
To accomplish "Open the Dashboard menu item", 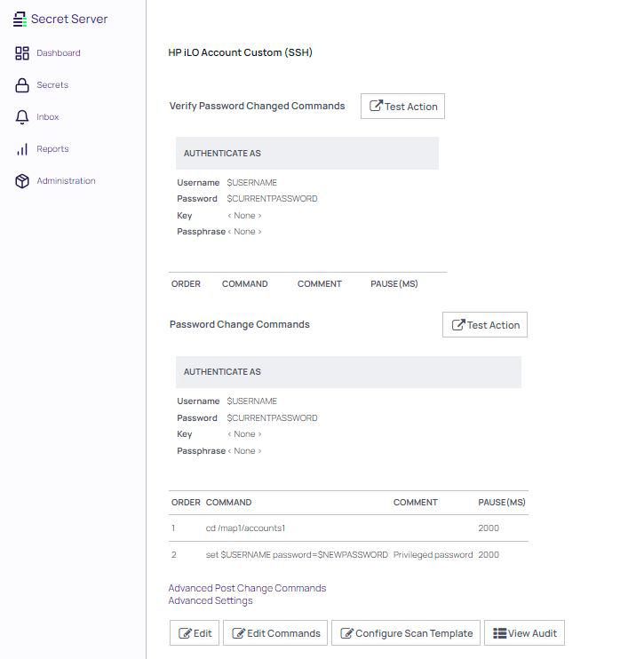I will 58,53.
